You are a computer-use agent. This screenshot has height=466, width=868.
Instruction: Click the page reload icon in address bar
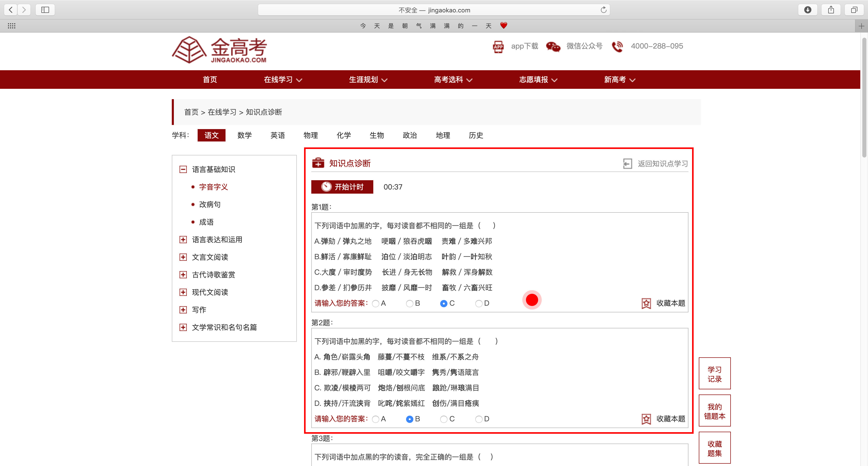click(x=603, y=10)
